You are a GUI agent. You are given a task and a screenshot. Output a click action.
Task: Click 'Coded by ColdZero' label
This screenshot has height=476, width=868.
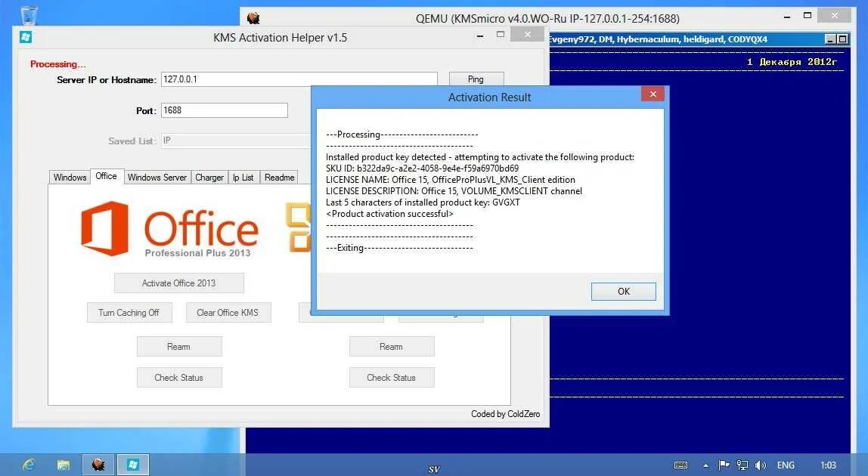tap(505, 414)
